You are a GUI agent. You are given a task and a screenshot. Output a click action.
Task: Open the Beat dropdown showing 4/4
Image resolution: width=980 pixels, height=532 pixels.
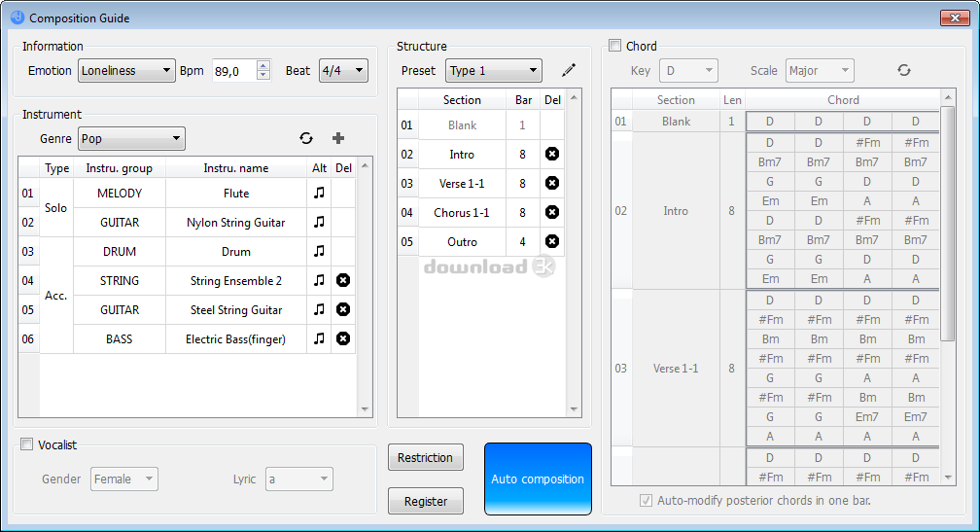coord(343,71)
